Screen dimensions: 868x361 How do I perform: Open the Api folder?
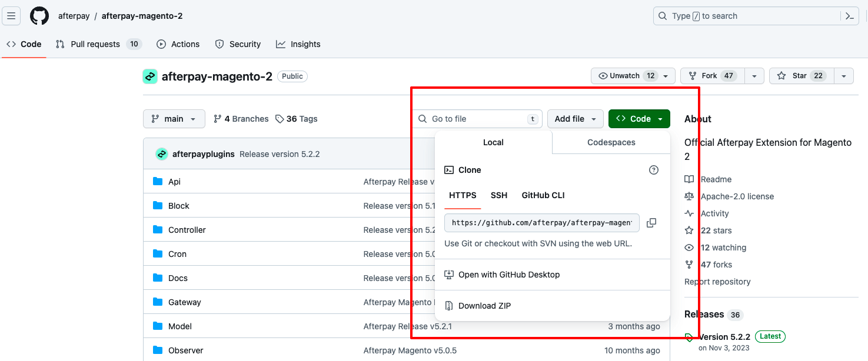click(x=174, y=182)
